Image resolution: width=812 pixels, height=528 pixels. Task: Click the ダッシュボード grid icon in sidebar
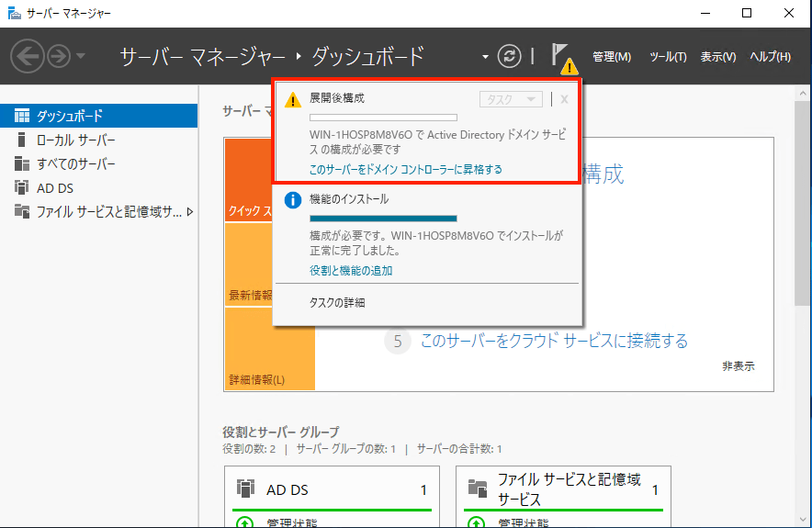(22, 116)
